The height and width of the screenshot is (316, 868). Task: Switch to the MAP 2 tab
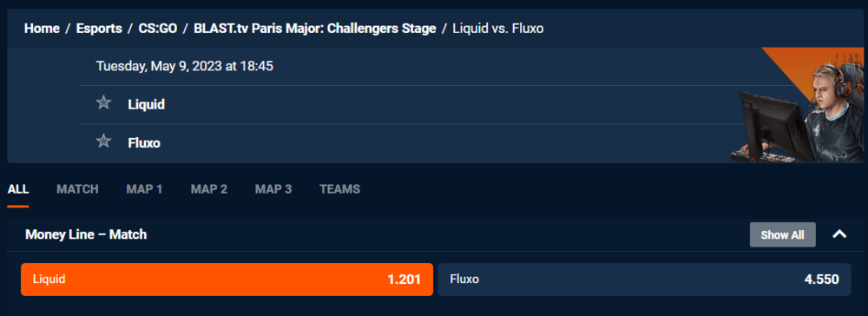pyautogui.click(x=208, y=189)
